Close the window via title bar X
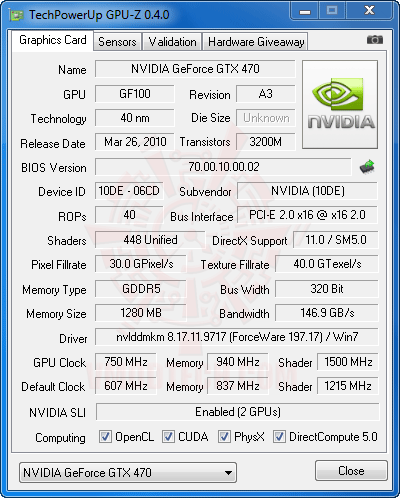Viewport: 400px width, 498px height. [x=369, y=11]
